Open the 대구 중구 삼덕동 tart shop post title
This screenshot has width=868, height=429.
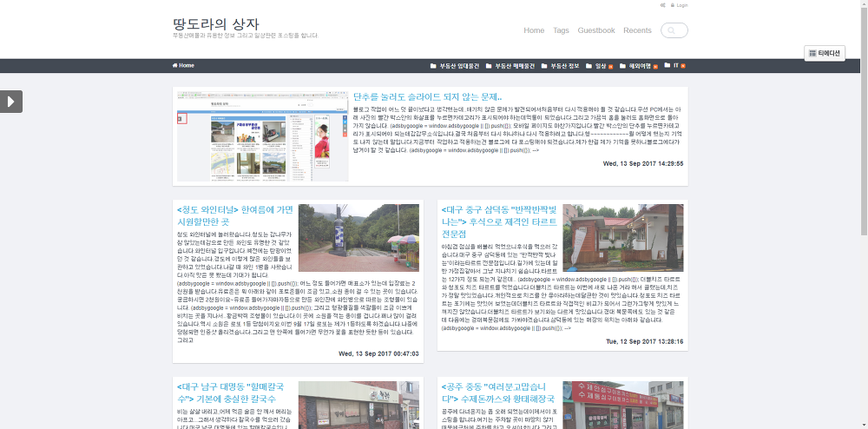point(499,221)
